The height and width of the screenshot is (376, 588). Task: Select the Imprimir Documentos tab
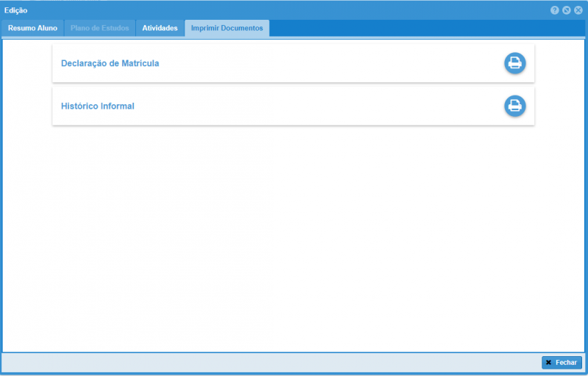(x=226, y=28)
